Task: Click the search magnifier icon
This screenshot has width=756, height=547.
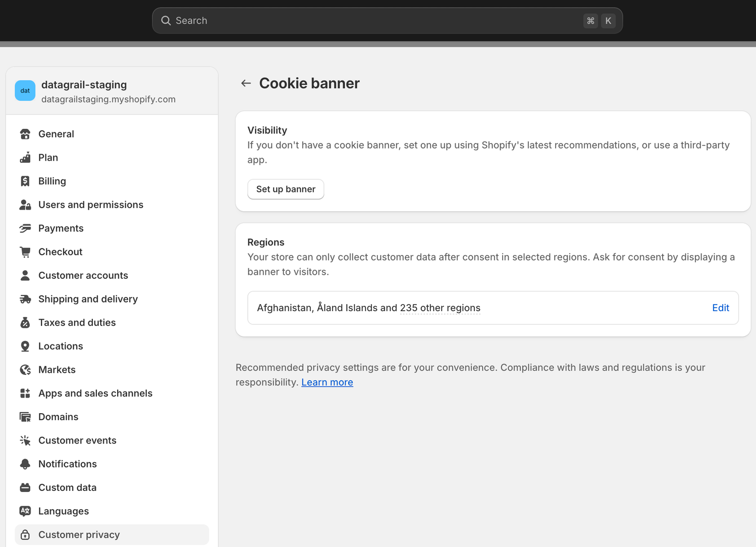Action: tap(166, 21)
